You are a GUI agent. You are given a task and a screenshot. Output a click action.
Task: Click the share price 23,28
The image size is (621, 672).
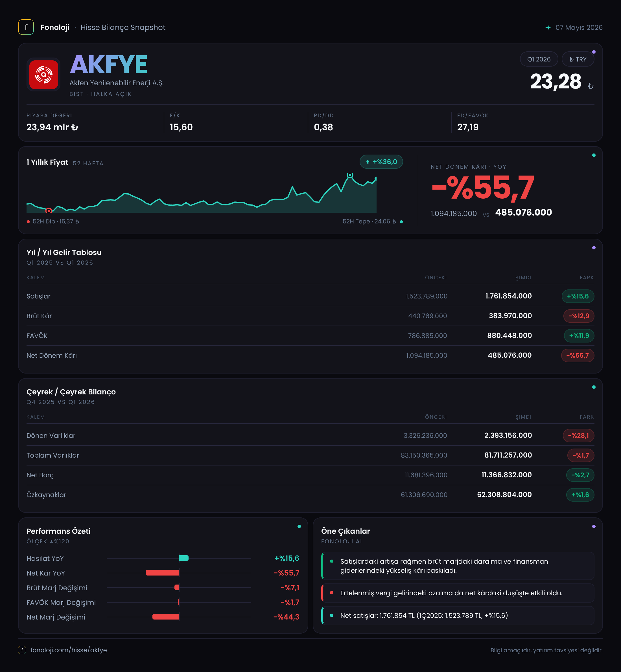(556, 82)
